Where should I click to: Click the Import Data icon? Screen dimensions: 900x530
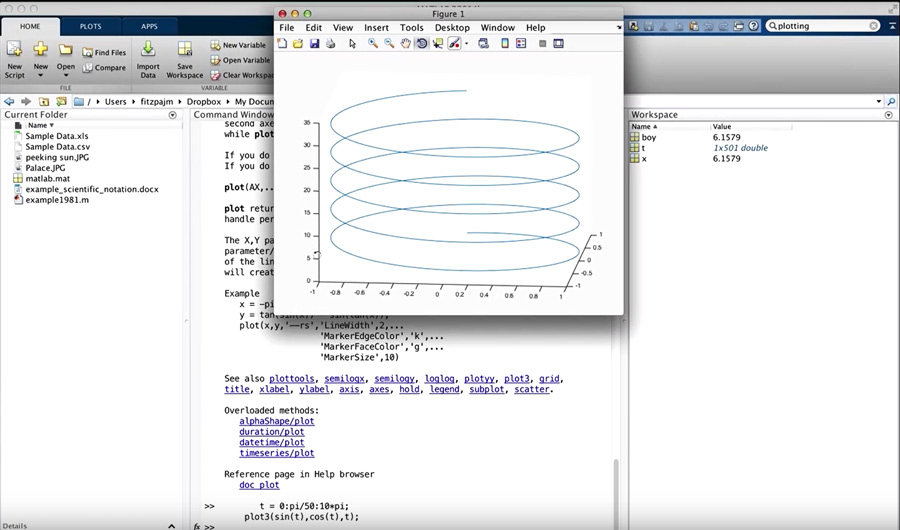[148, 51]
